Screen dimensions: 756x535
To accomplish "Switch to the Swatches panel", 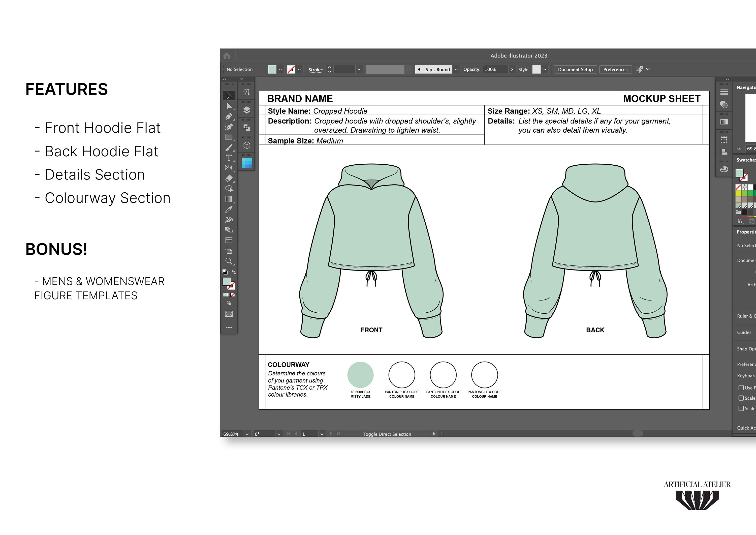I will coord(745,160).
